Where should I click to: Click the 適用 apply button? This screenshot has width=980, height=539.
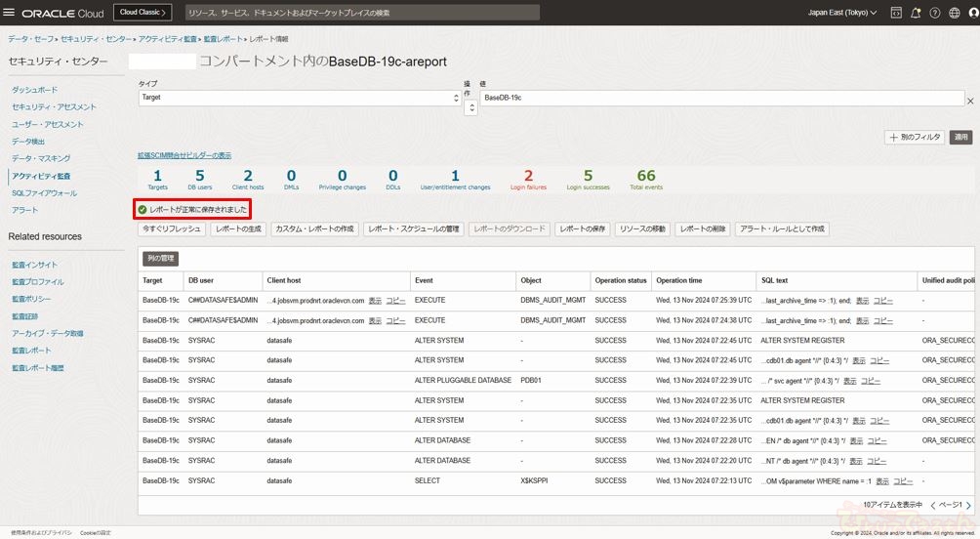click(x=960, y=137)
